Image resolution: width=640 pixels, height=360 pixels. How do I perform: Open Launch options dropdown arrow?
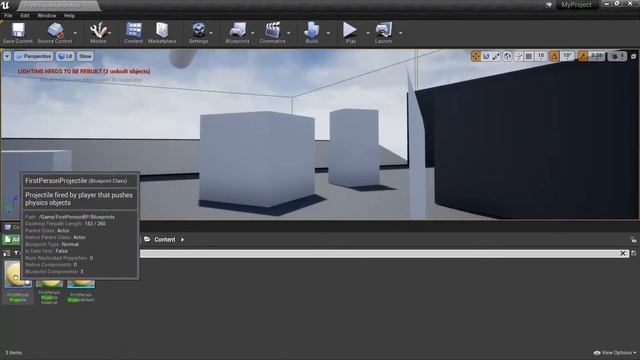[400, 33]
